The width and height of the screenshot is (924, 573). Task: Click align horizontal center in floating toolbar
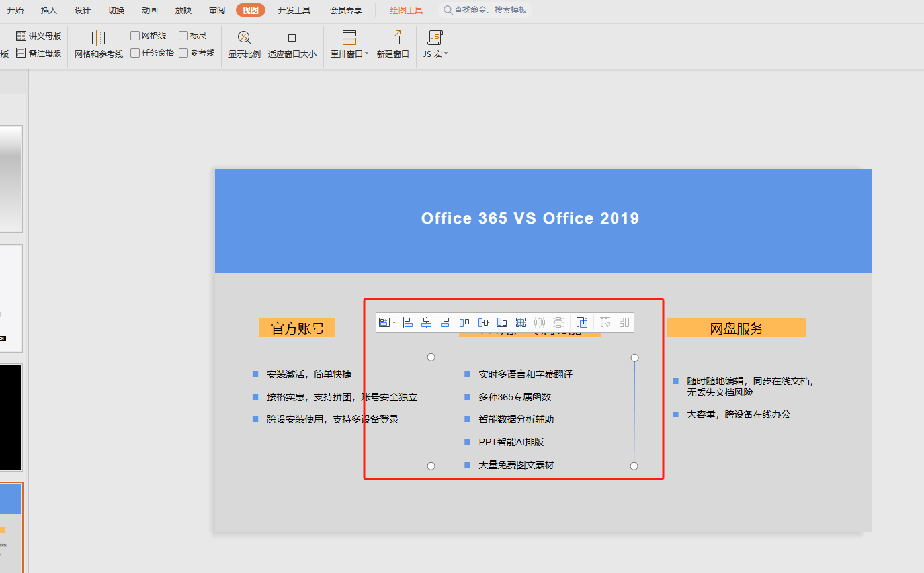pyautogui.click(x=427, y=322)
